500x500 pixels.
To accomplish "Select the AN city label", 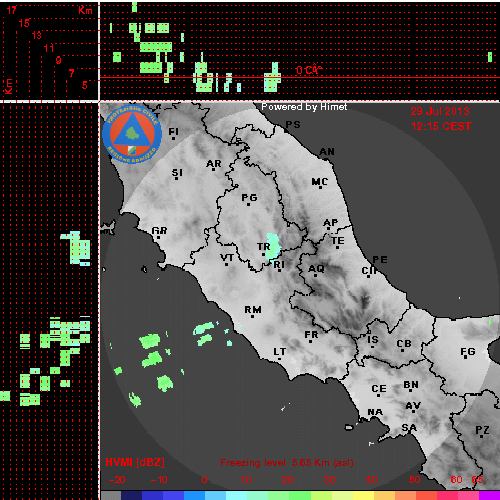I will [x=327, y=152].
